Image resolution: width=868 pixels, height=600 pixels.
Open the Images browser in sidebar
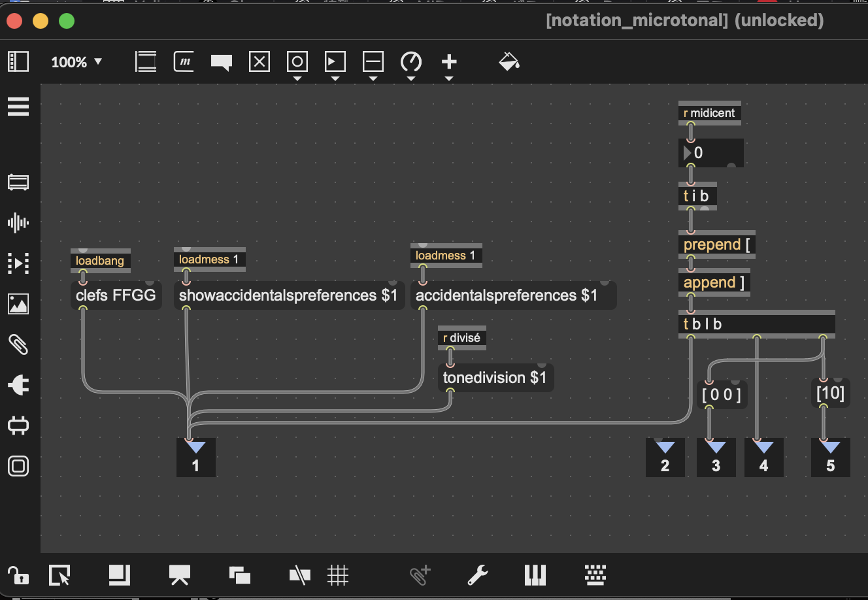[x=18, y=304]
